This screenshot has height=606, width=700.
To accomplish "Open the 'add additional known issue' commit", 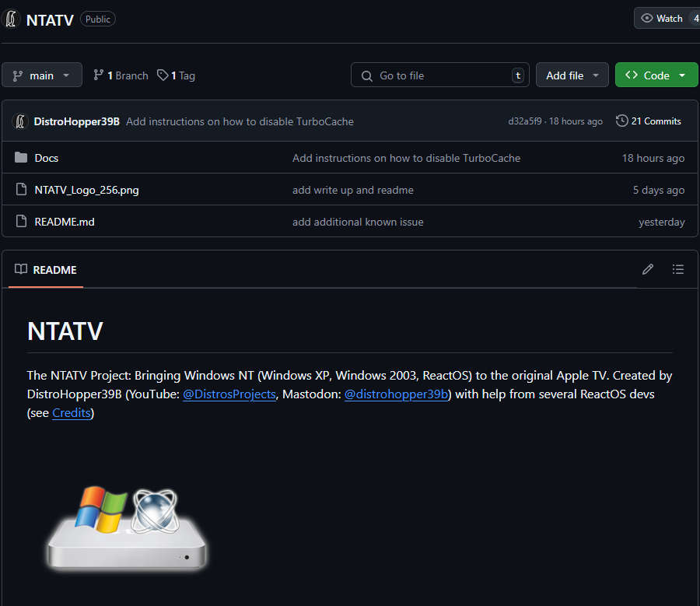I will (x=358, y=222).
